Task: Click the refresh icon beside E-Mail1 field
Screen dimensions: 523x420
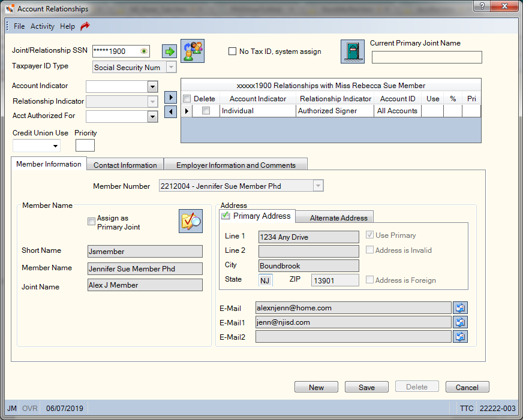Action: click(460, 322)
